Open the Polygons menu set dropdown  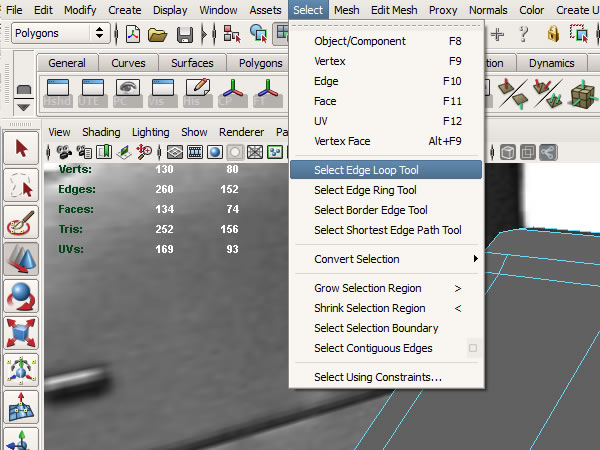(x=60, y=33)
